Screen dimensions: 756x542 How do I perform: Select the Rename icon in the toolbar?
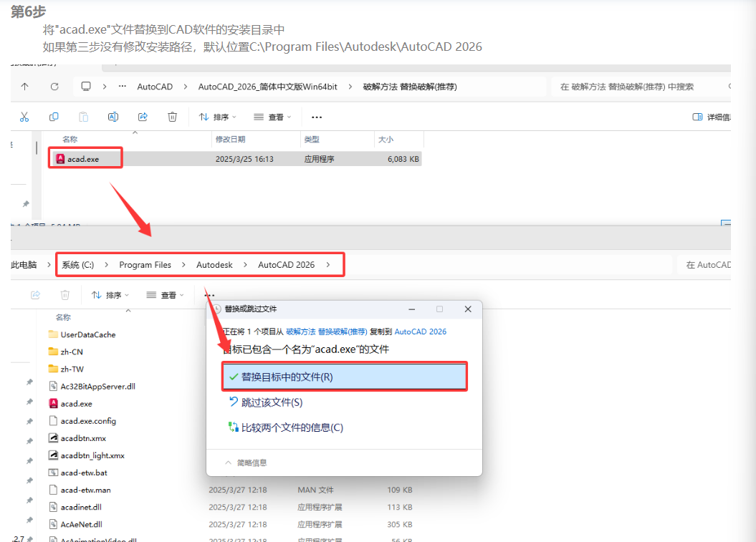pyautogui.click(x=113, y=116)
